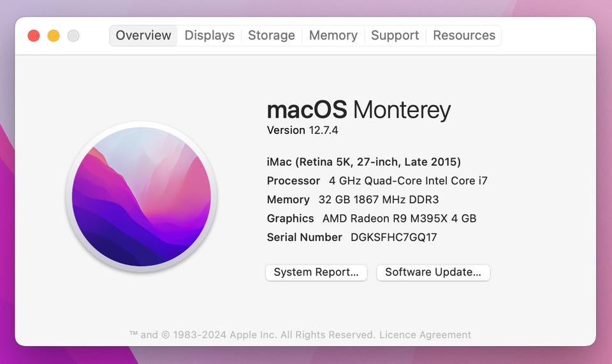Select the Overview tab
Screen dimensions: 612x364
coord(143,36)
